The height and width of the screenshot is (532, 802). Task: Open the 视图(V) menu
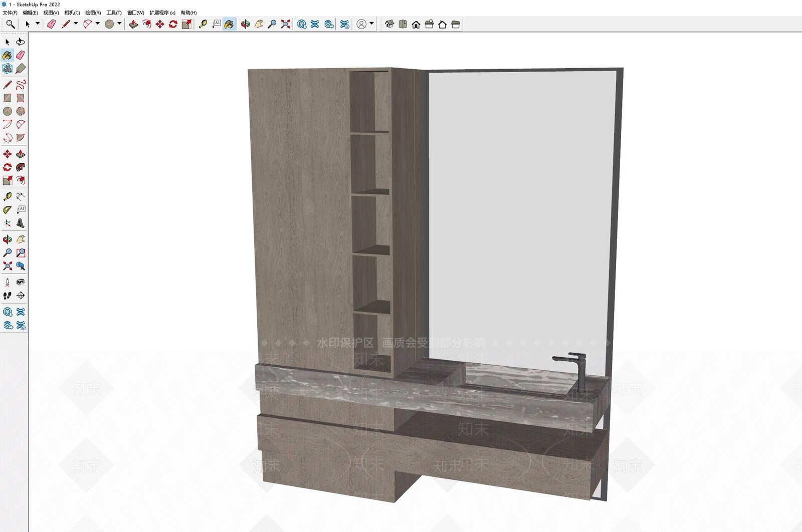(51, 13)
